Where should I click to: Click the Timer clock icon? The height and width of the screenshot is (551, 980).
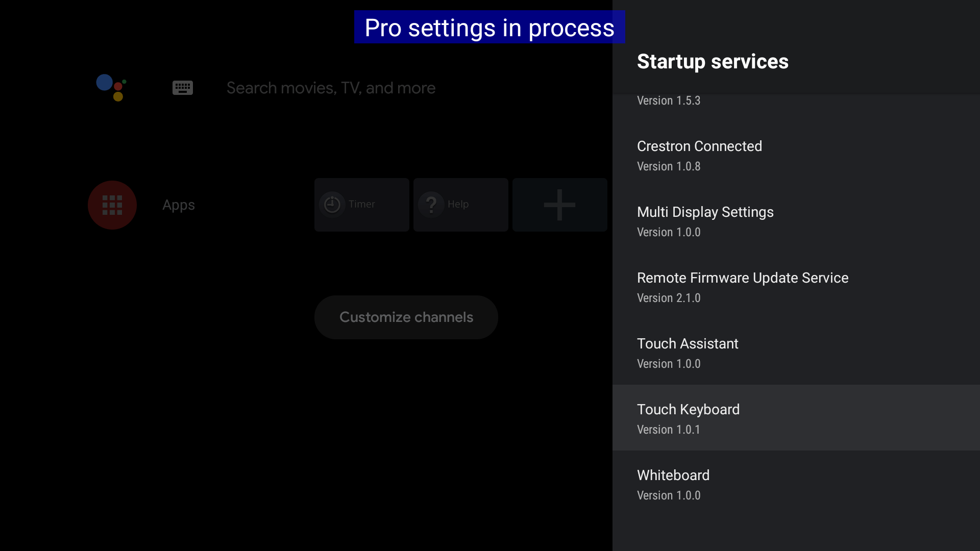332,205
